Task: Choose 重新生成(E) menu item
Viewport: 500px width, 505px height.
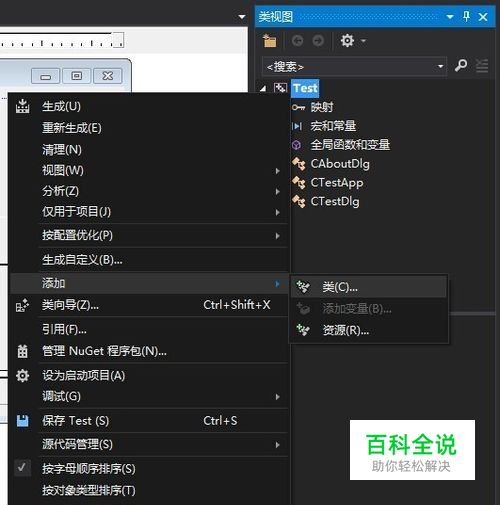Action: pos(149,128)
